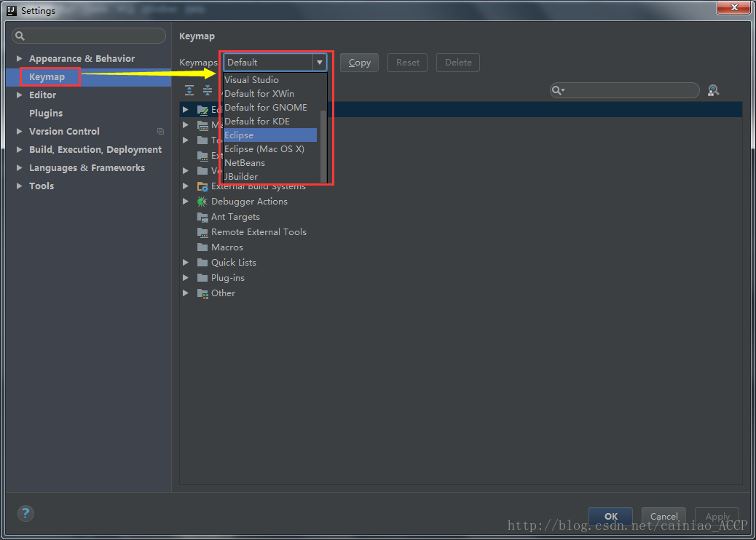The width and height of the screenshot is (756, 540).
Task: Click the Debugger Actions bug icon
Action: 202,202
